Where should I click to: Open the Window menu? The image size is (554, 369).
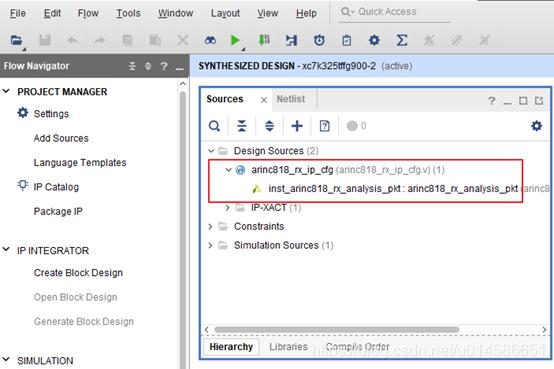(x=176, y=13)
